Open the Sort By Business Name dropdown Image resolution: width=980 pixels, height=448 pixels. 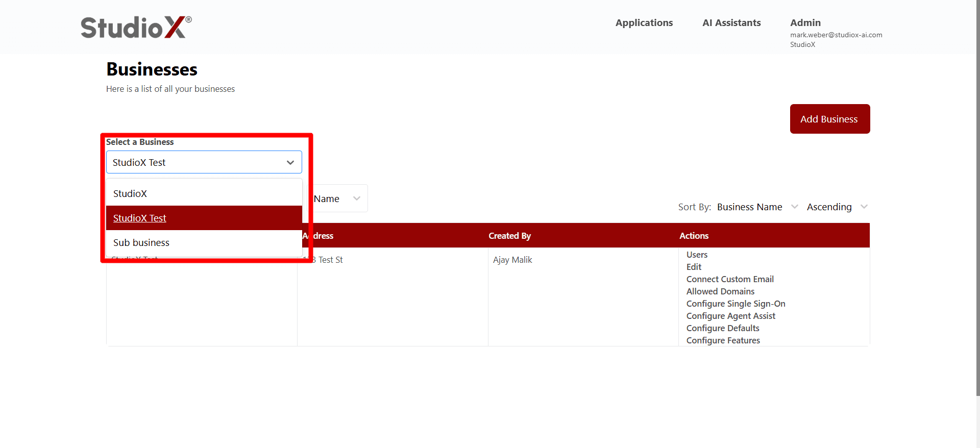(x=757, y=207)
